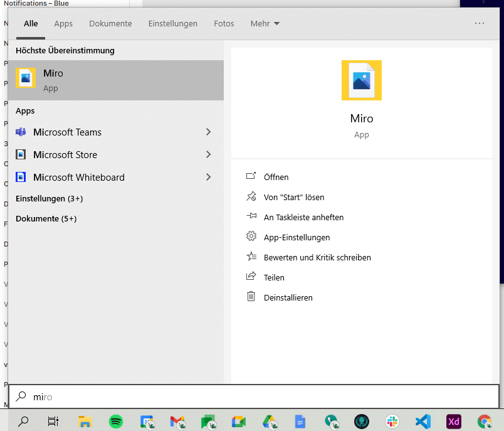Screen dimensions: 504x431
Task: Open GitKraken from the taskbar
Action: (x=362, y=422)
